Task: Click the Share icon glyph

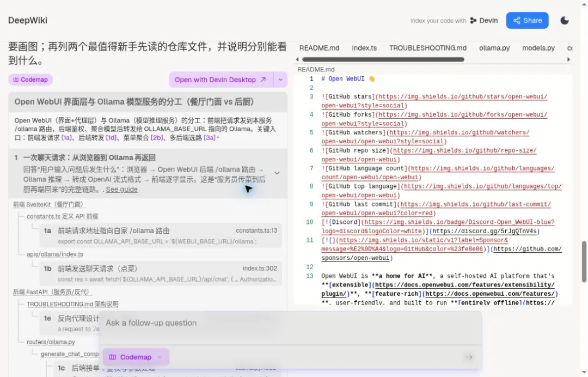Action: click(517, 21)
